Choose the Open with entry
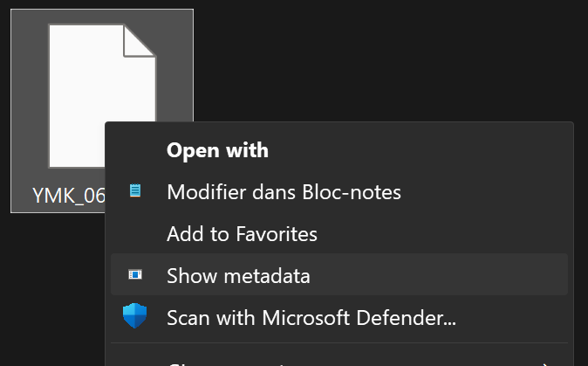 tap(217, 150)
